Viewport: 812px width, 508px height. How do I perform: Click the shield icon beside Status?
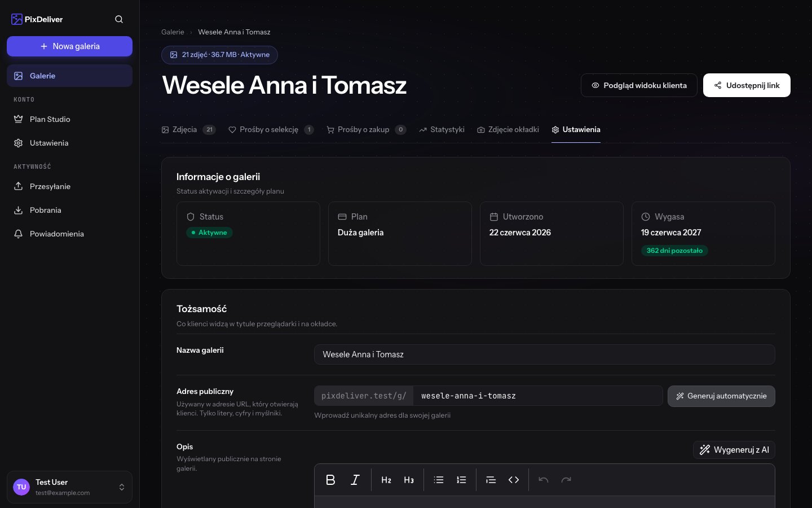pyautogui.click(x=191, y=217)
